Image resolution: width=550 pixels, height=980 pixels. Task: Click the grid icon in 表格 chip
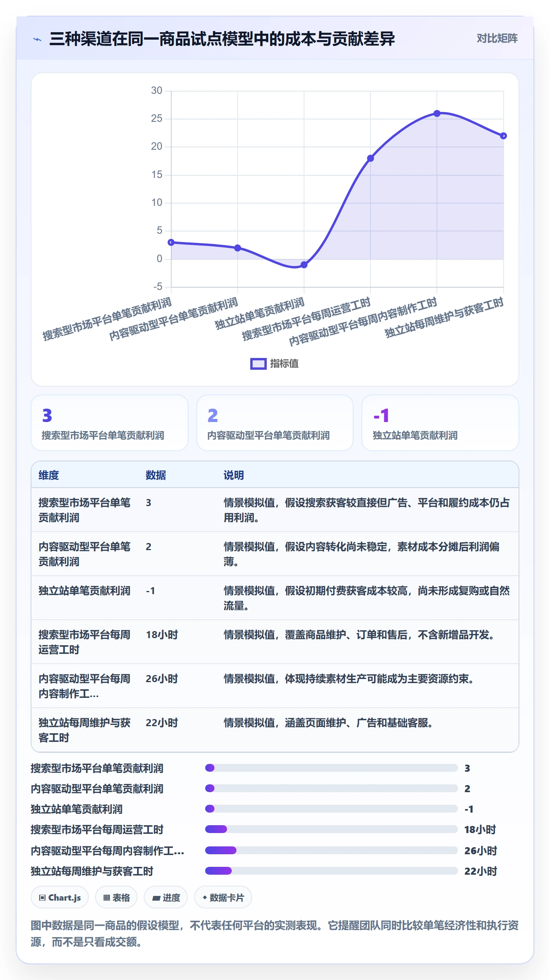point(106,897)
